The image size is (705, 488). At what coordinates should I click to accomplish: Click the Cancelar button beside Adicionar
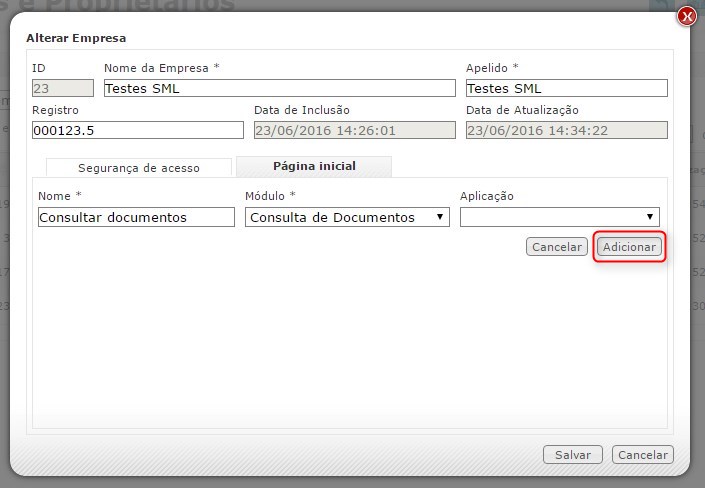point(557,247)
